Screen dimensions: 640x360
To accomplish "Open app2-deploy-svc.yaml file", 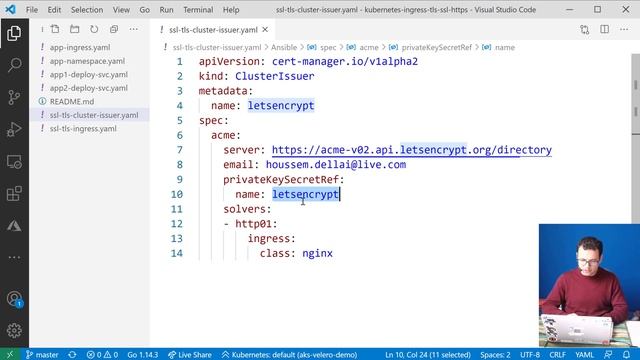I will point(89,88).
